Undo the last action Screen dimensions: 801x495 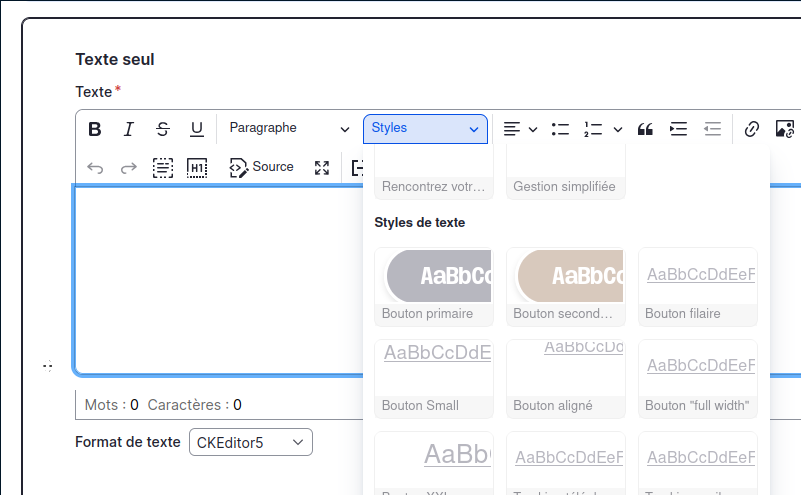95,168
